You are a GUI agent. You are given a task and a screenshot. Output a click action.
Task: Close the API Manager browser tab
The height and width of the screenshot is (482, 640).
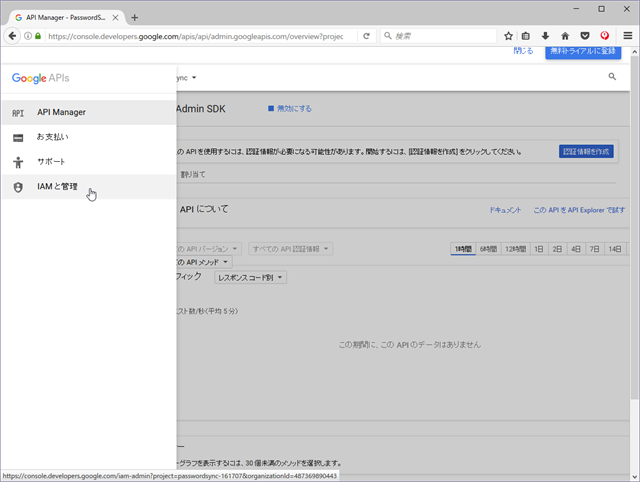tap(116, 18)
